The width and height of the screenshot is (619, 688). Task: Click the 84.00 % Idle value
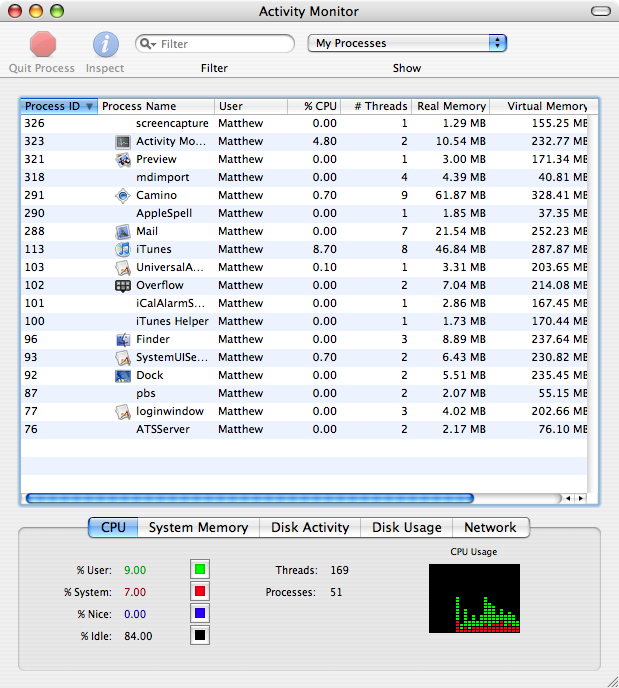pyautogui.click(x=138, y=636)
